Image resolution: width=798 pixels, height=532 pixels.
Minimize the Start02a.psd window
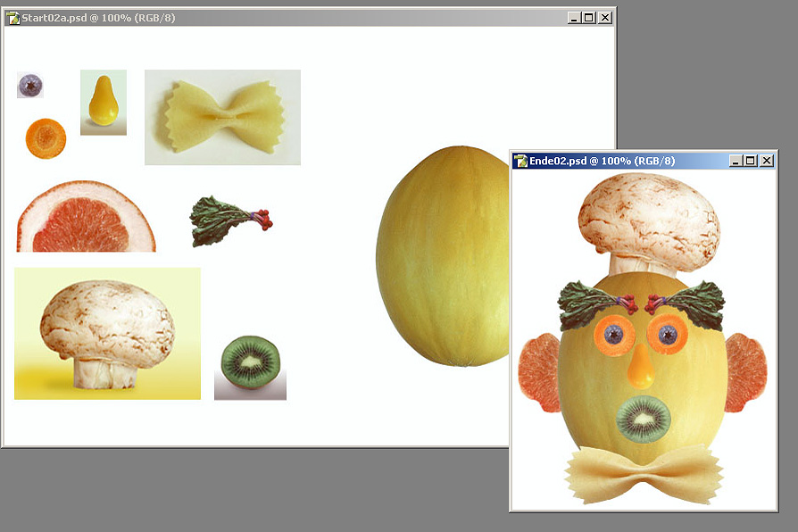pyautogui.click(x=573, y=18)
